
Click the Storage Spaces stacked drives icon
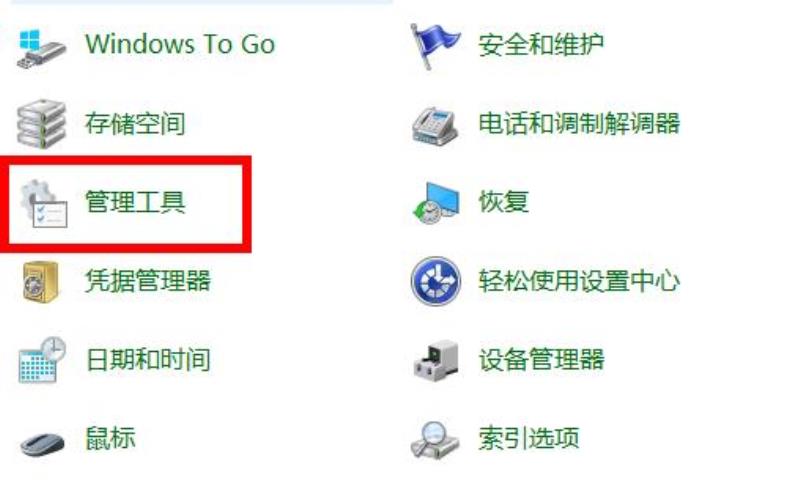(41, 124)
